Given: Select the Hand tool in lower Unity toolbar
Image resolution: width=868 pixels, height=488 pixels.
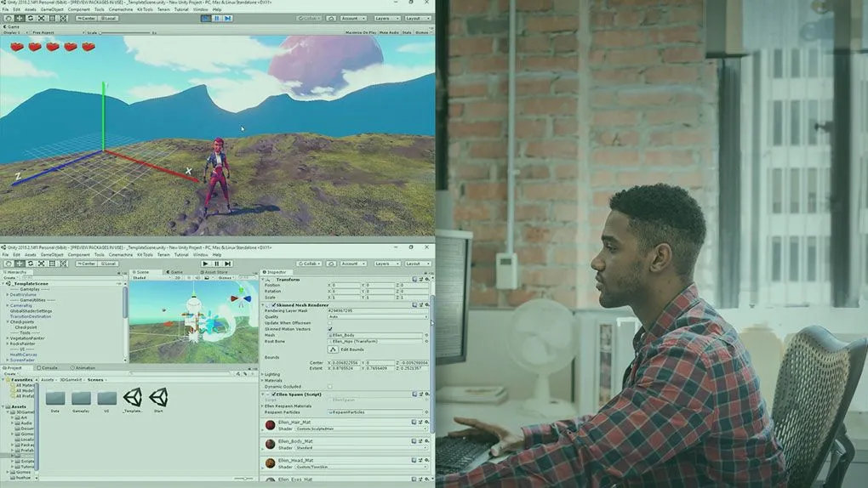Looking at the screenshot, I should (x=9, y=264).
